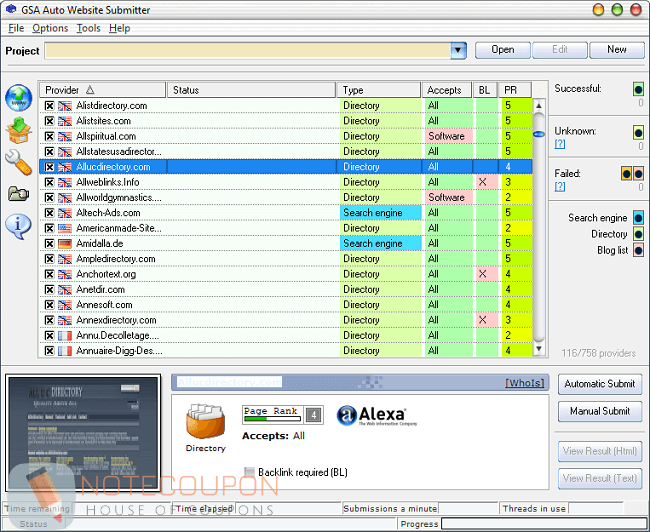Select the Allworldgymnastics provider row

point(286,197)
